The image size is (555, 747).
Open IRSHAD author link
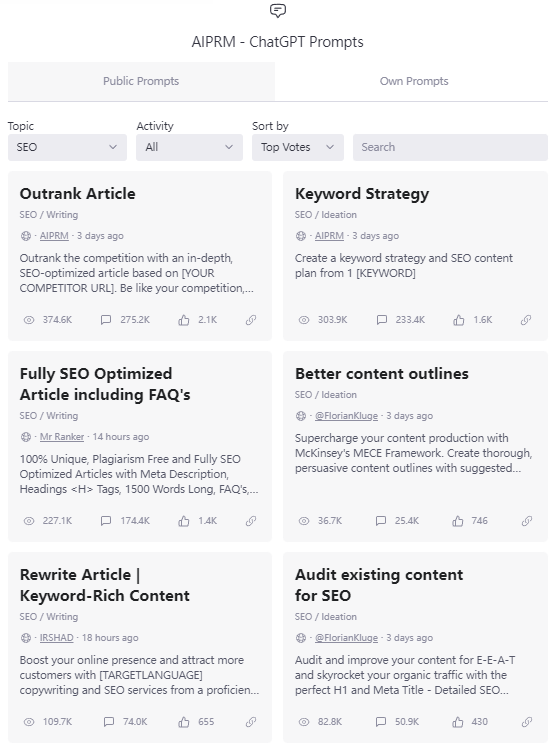[56, 638]
